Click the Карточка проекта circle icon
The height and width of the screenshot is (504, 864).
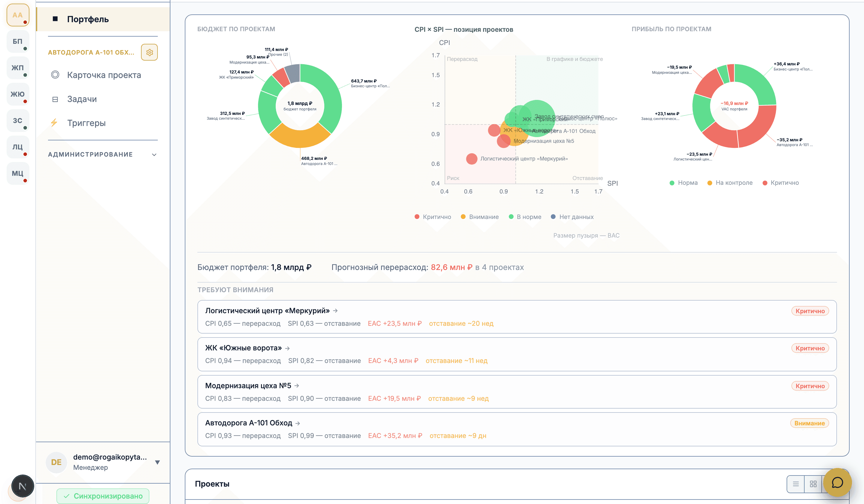(x=55, y=75)
